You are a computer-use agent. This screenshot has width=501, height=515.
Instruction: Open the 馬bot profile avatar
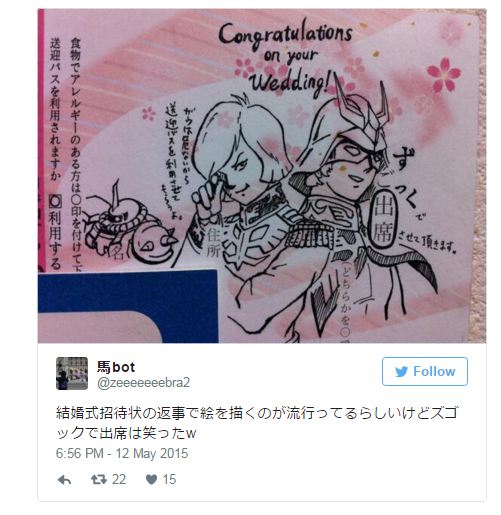[72, 373]
